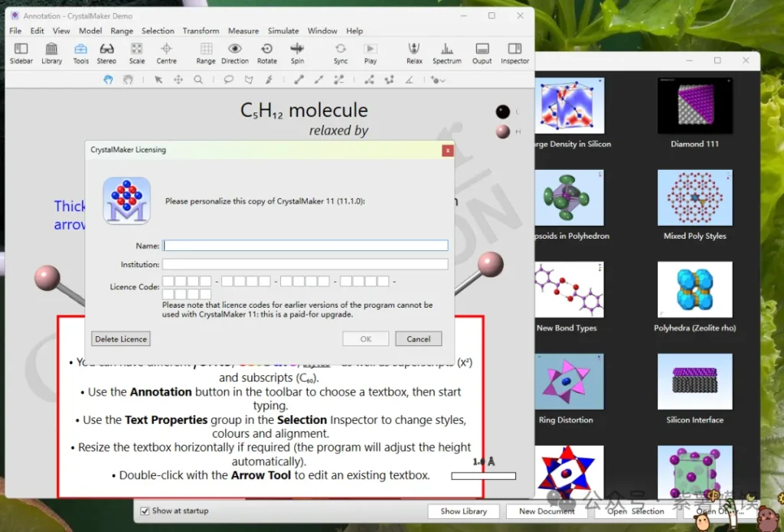This screenshot has width=784, height=532.
Task: Select the magnifier zoom tool
Action: tap(198, 80)
